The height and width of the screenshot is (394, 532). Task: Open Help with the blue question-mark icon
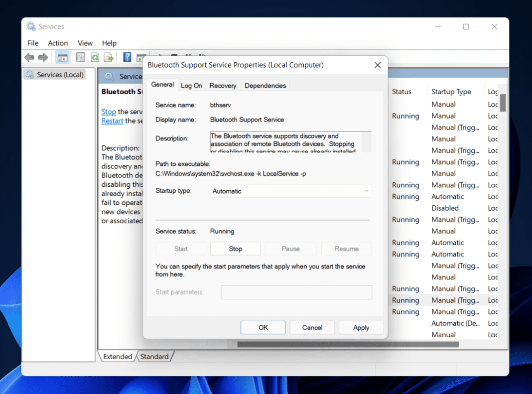127,57
